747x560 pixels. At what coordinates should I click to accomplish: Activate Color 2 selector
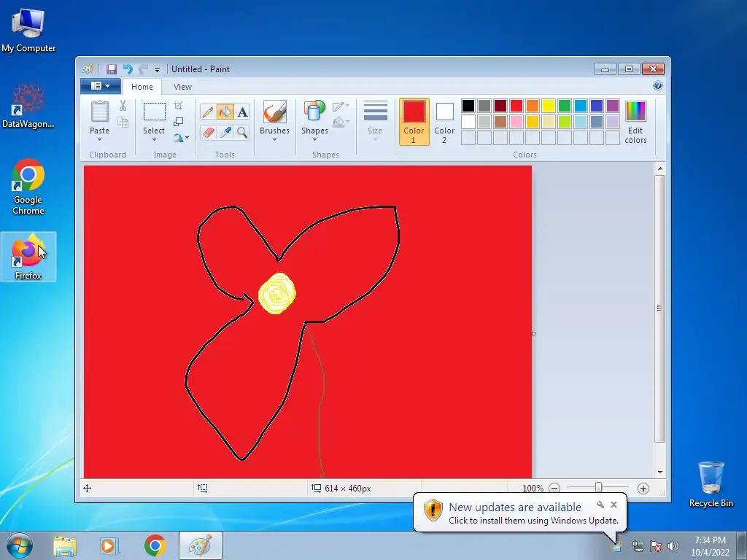click(x=444, y=122)
